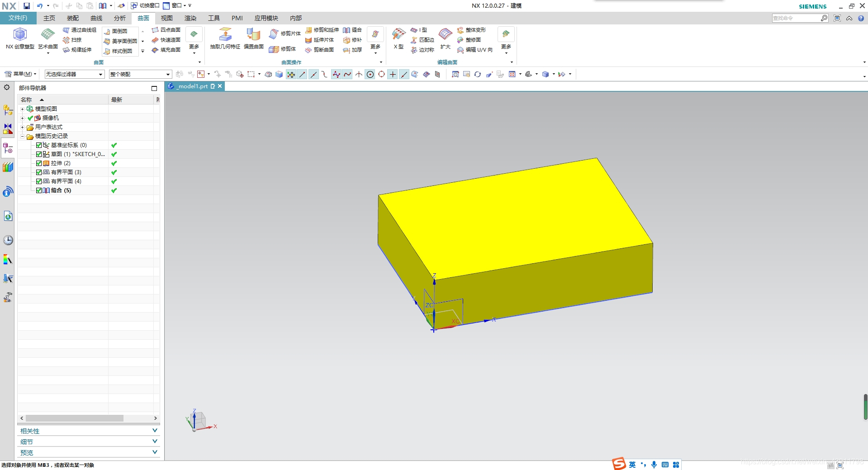868x470 pixels.
Task: Toggle the 有界平面 (3) checkbox
Action: (x=39, y=172)
